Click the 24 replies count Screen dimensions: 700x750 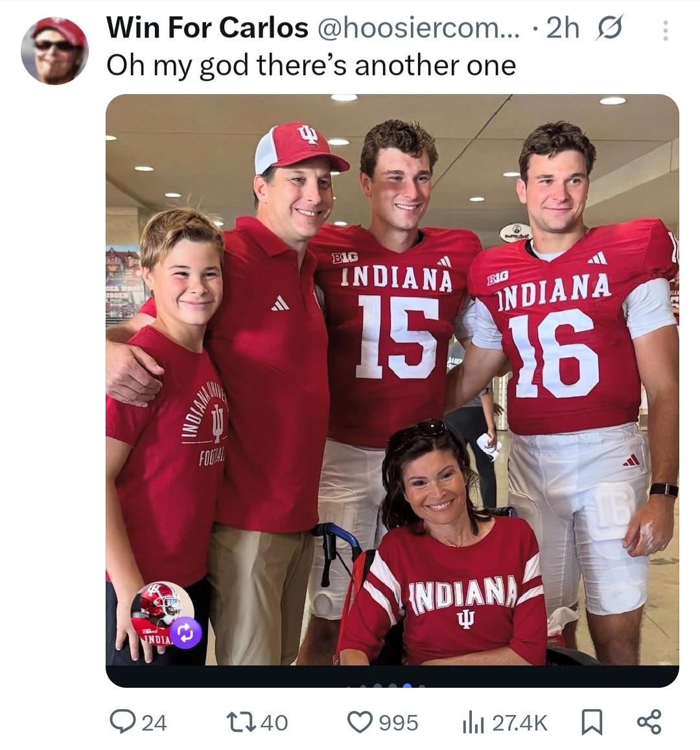tap(154, 722)
